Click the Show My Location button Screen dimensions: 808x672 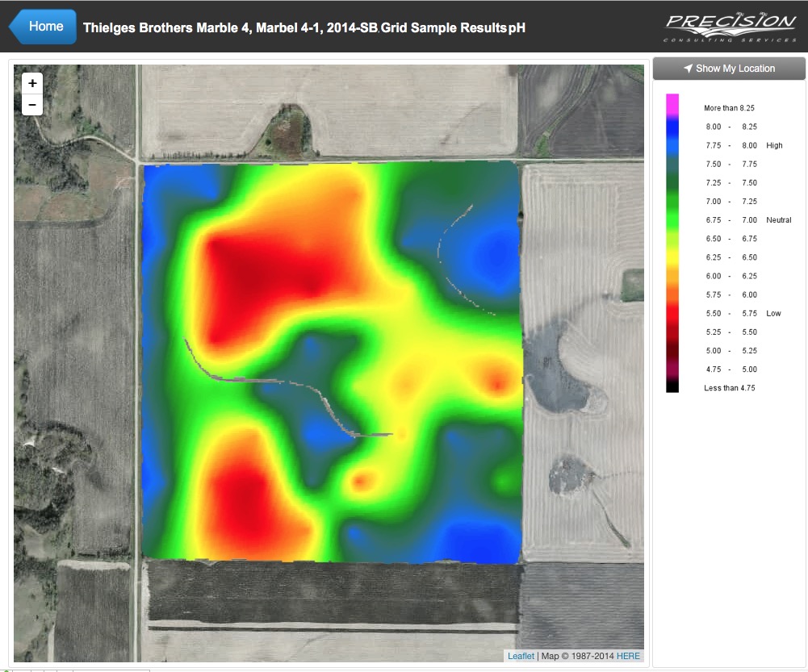[x=729, y=69]
